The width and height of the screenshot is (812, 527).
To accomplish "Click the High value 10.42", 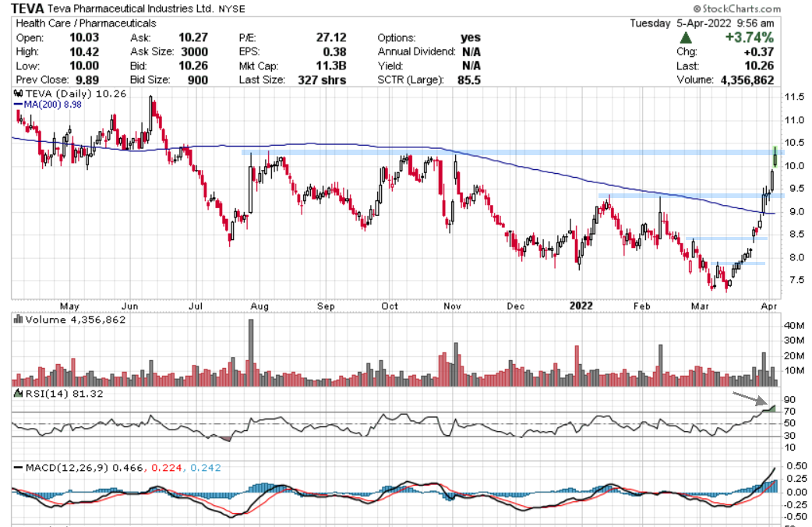I will (84, 51).
